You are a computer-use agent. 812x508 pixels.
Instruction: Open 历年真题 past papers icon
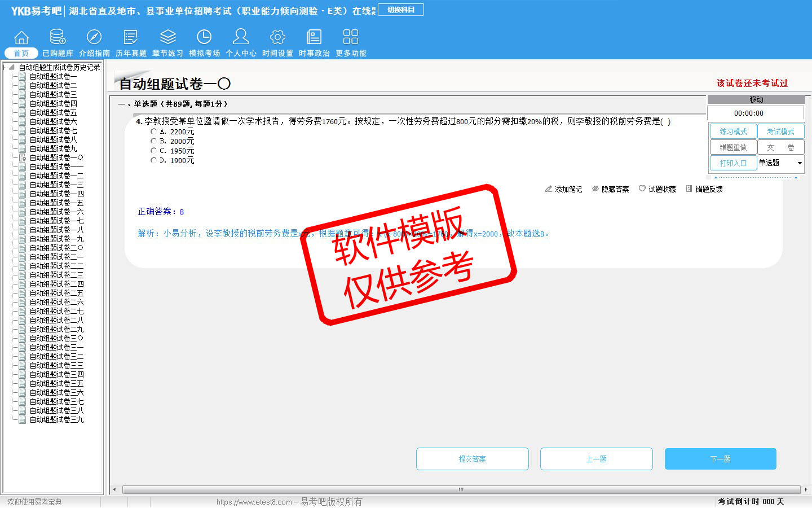coord(131,37)
